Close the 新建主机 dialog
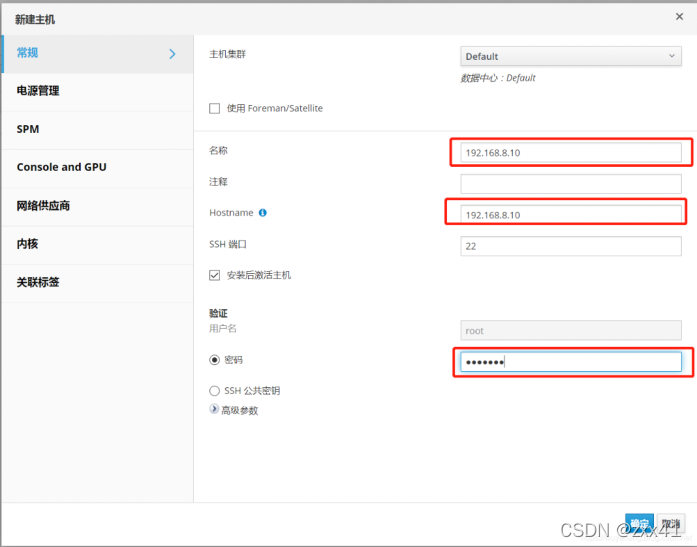697x547 pixels. click(679, 16)
